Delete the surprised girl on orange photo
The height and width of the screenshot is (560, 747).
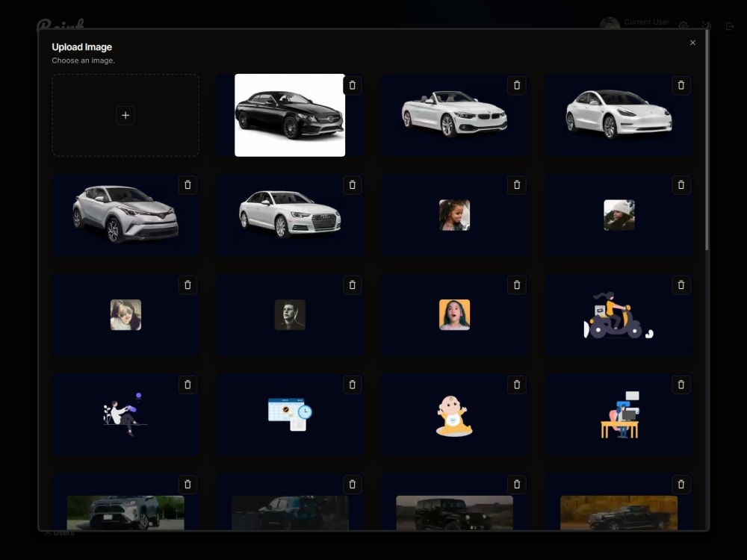[x=517, y=284]
